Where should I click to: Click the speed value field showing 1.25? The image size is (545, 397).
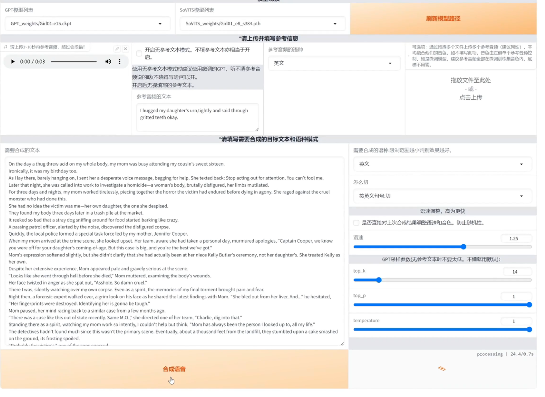click(x=516, y=238)
